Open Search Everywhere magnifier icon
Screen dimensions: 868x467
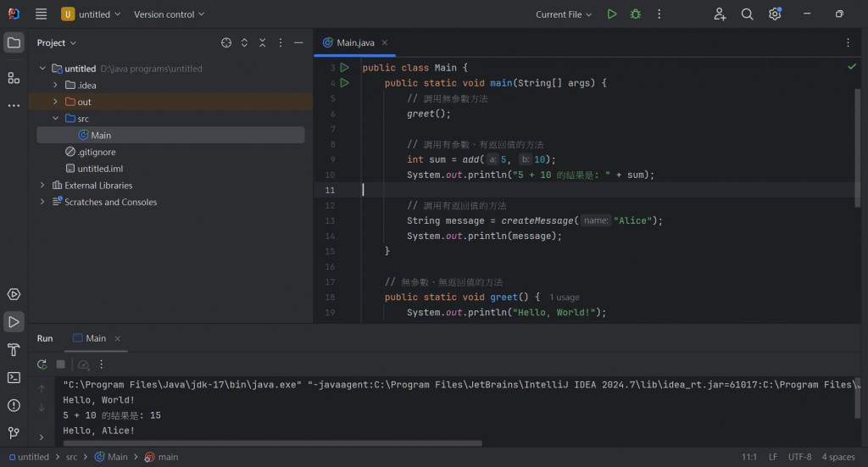coord(747,14)
